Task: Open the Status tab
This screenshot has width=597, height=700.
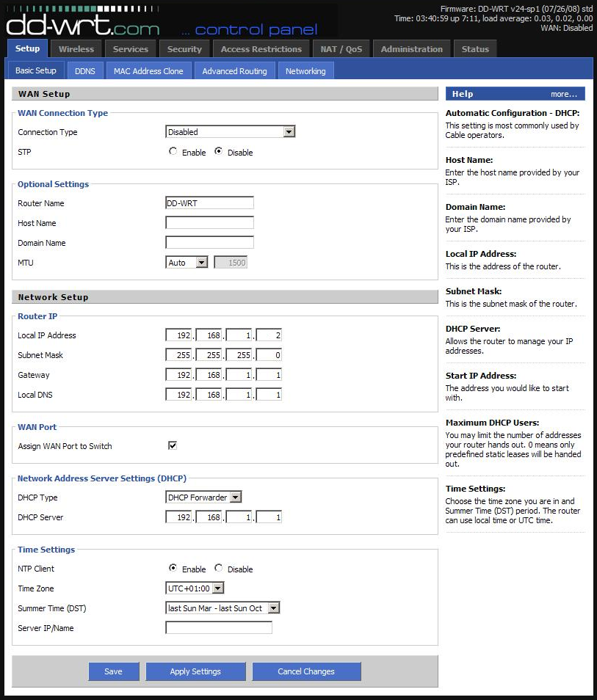Action: [475, 49]
